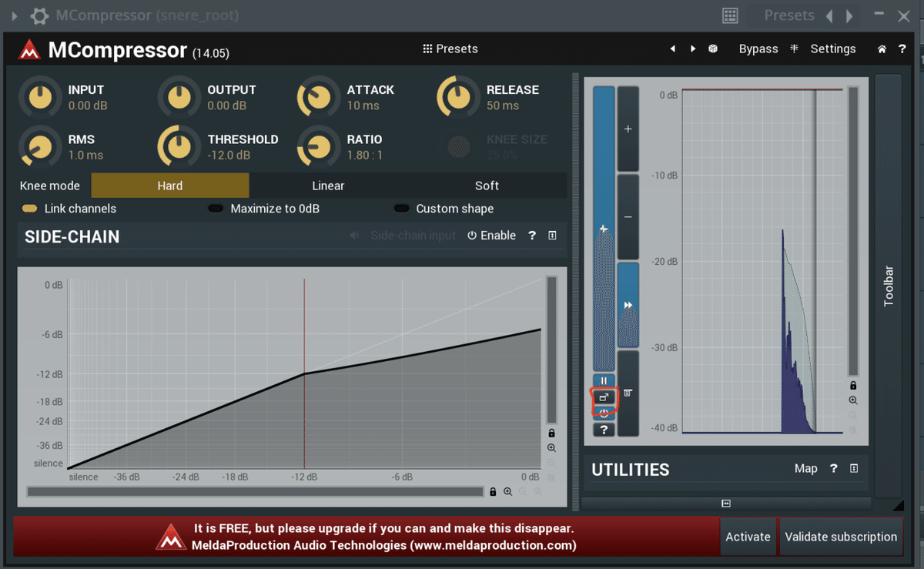The image size is (924, 569).
Task: Pause the level meter using pause icon
Action: (x=604, y=380)
